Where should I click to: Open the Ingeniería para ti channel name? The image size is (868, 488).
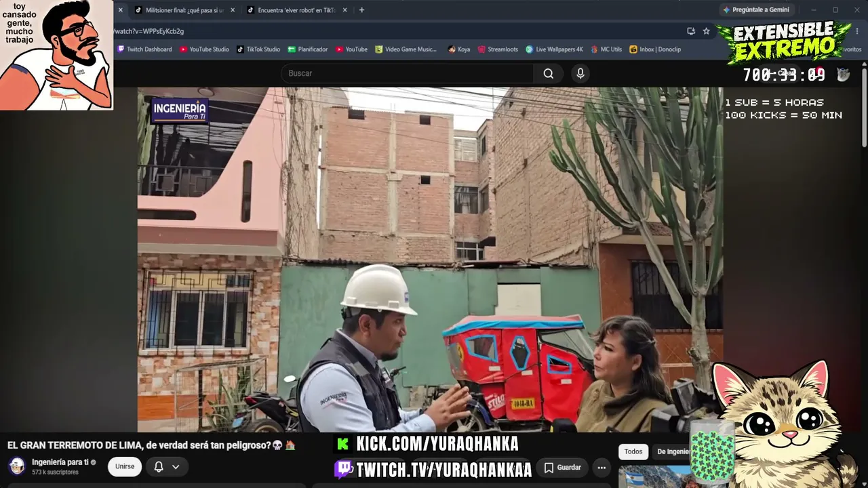pyautogui.click(x=60, y=462)
